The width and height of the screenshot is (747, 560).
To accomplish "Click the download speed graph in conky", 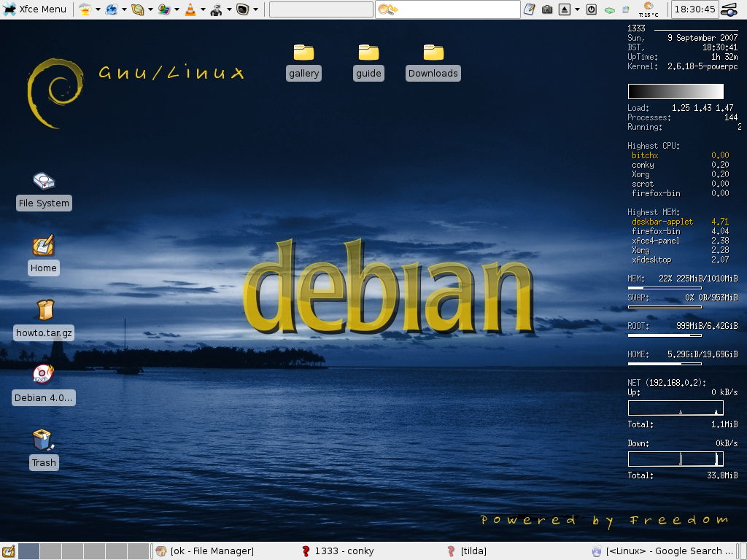I will (x=676, y=459).
